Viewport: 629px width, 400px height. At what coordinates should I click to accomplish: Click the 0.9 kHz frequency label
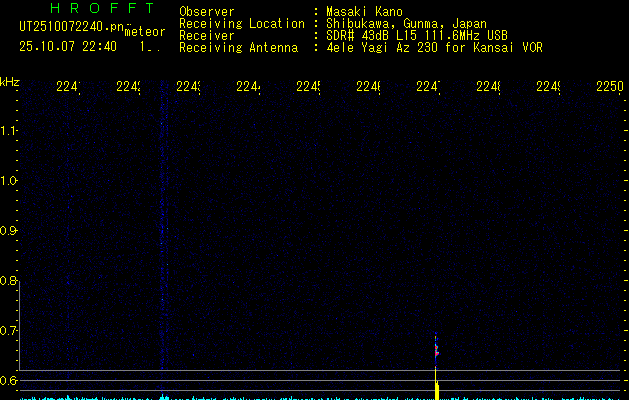pos(9,231)
